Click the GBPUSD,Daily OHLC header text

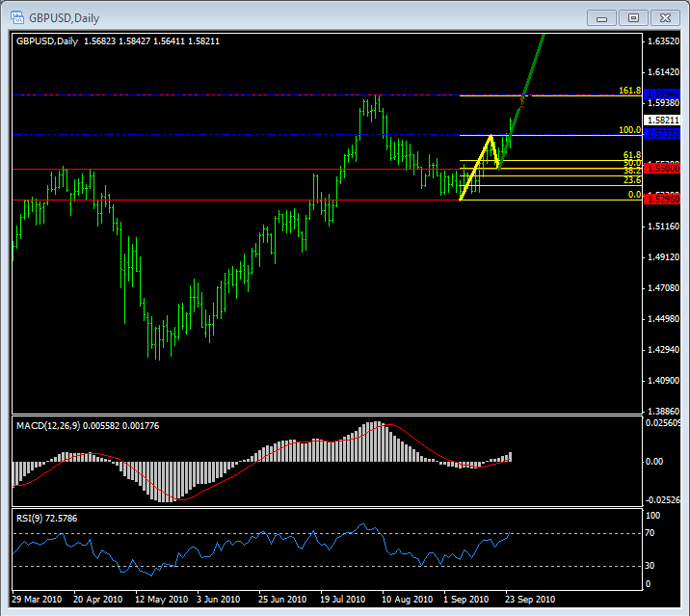(x=116, y=40)
